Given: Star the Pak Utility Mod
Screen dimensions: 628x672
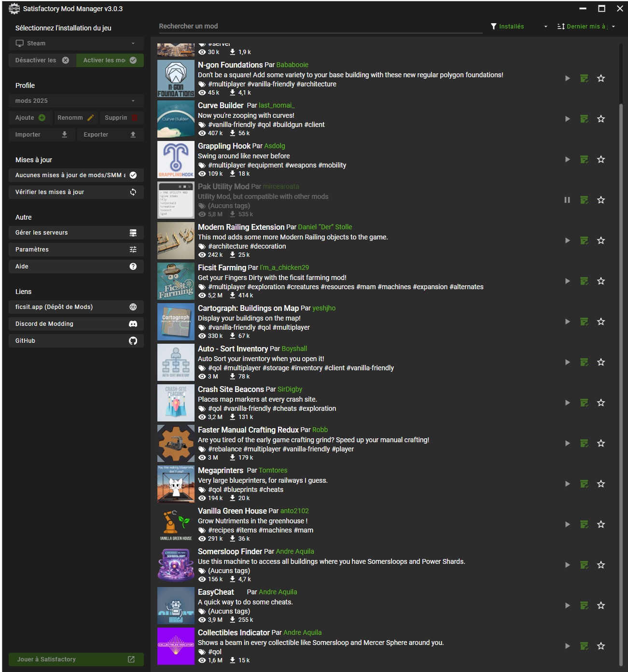Looking at the screenshot, I should tap(601, 200).
